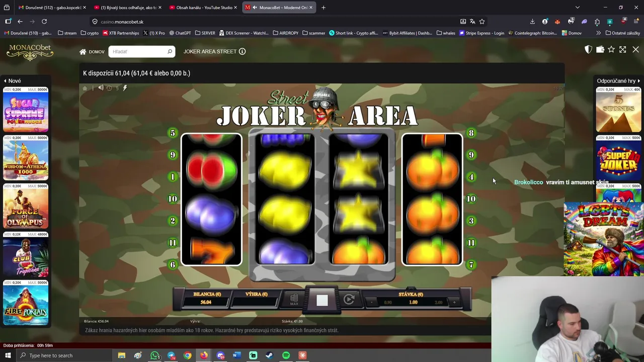Image resolution: width=644 pixels, height=362 pixels.
Task: Open the list all tabs dropdown
Action: pyautogui.click(x=578, y=8)
